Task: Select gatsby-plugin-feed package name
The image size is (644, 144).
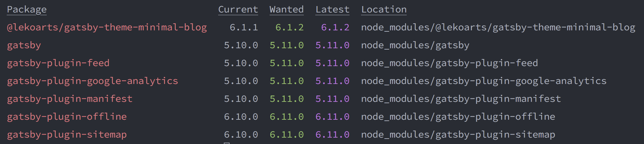Action: click(58, 63)
